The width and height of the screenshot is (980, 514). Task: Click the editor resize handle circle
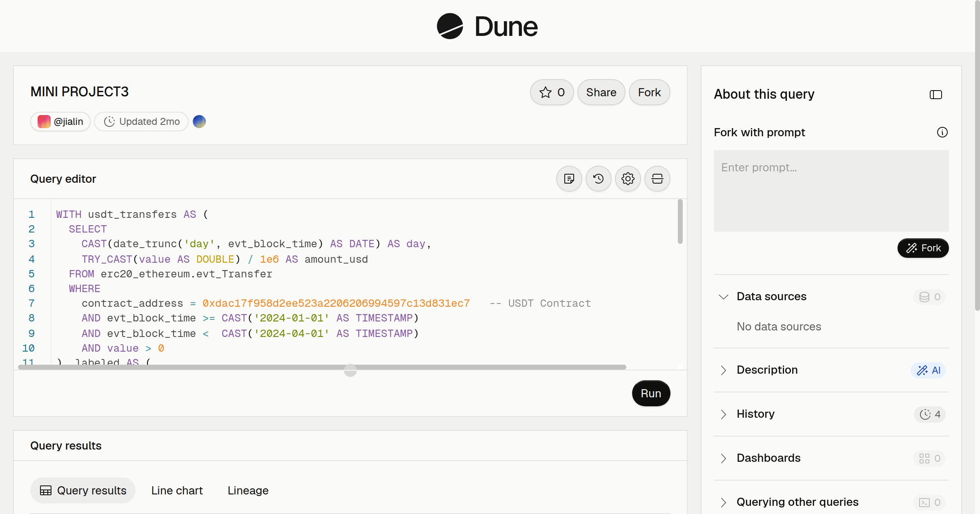click(350, 370)
